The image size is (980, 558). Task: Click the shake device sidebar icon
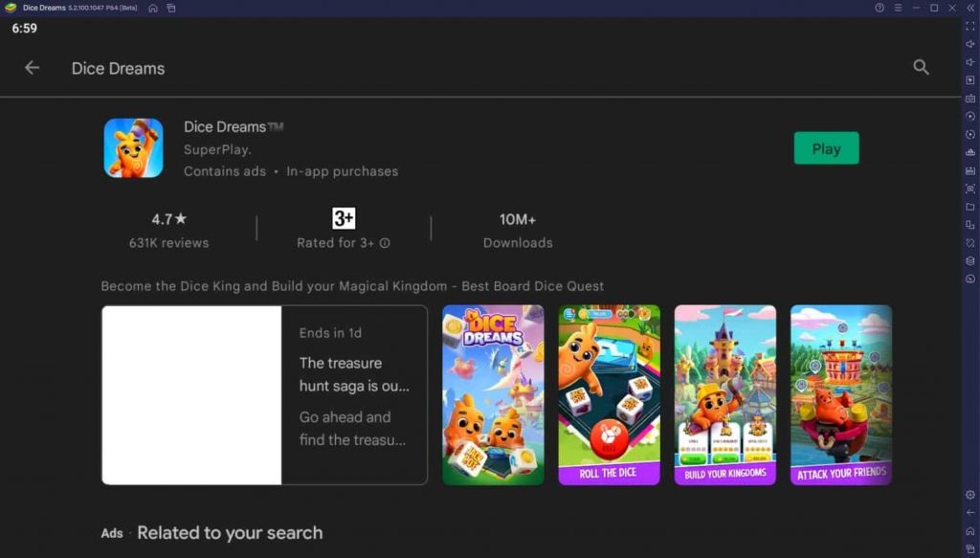[970, 242]
